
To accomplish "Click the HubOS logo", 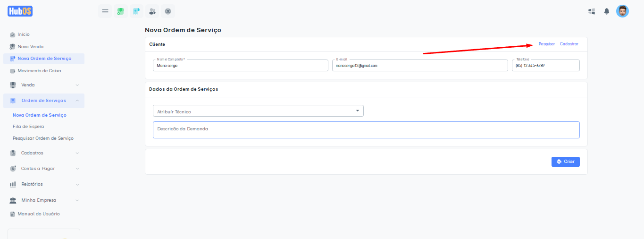I will tap(20, 11).
